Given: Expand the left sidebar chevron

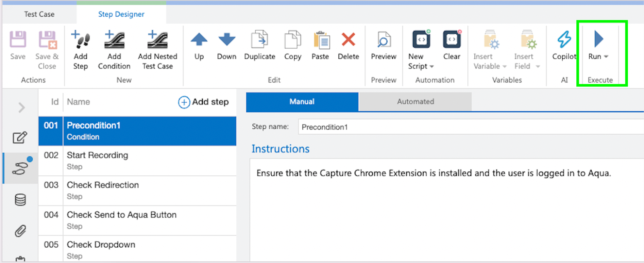Looking at the screenshot, I should [x=21, y=107].
